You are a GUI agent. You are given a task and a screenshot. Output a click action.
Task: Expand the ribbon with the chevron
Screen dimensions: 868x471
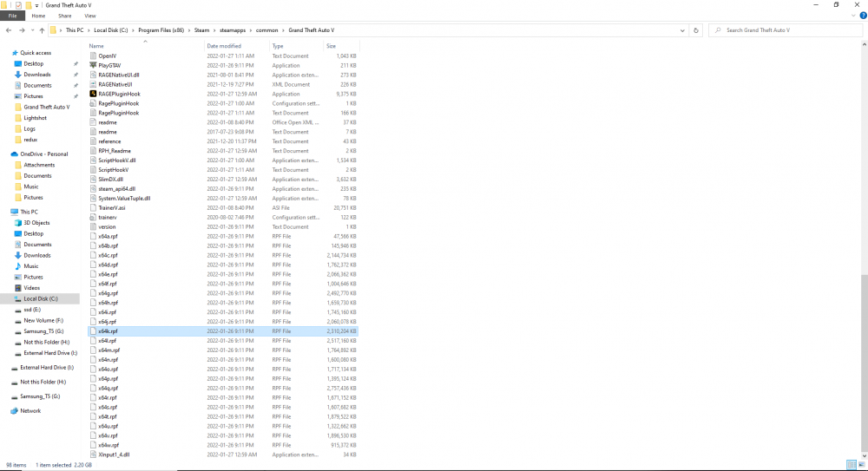pos(853,16)
